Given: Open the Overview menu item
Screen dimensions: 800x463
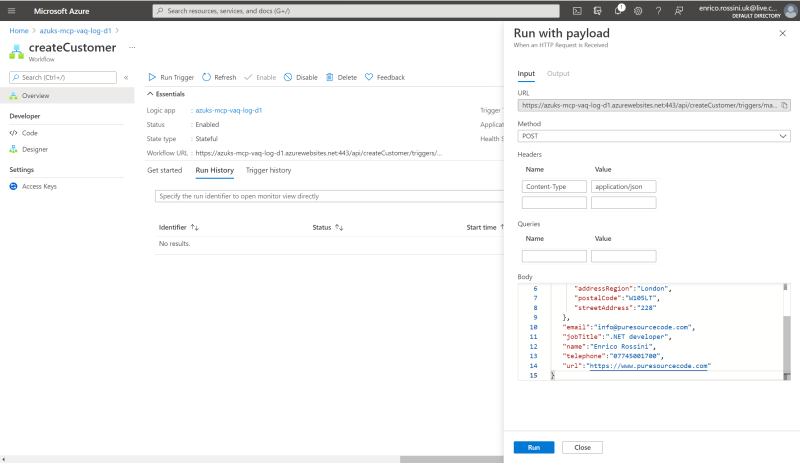Looking at the screenshot, I should click(x=67, y=95).
